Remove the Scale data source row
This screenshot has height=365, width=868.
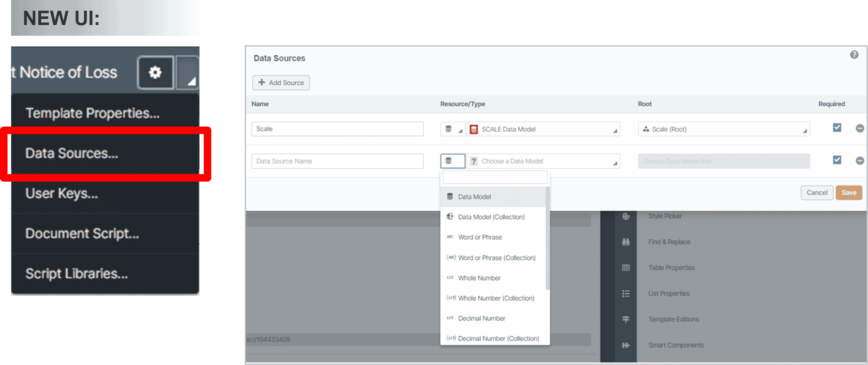860,128
